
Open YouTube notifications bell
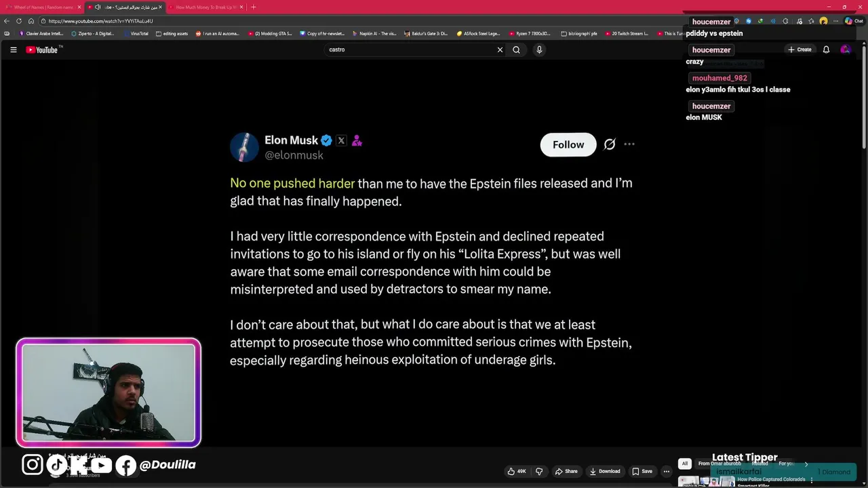click(x=826, y=49)
